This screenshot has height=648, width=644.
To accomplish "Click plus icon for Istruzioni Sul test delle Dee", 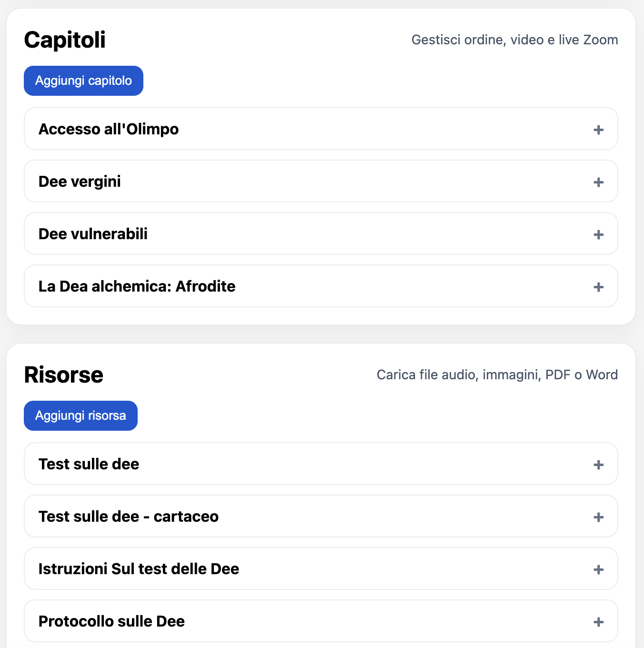I will coord(599,569).
